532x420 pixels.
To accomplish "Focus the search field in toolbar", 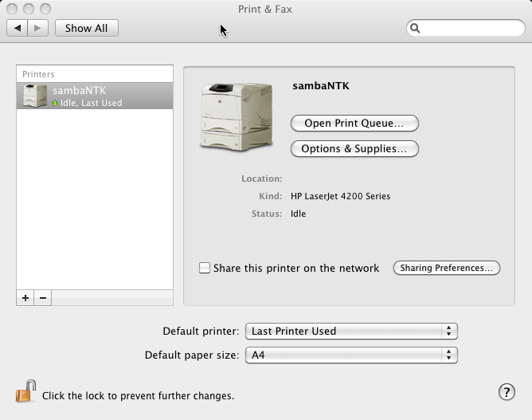I will point(465,28).
